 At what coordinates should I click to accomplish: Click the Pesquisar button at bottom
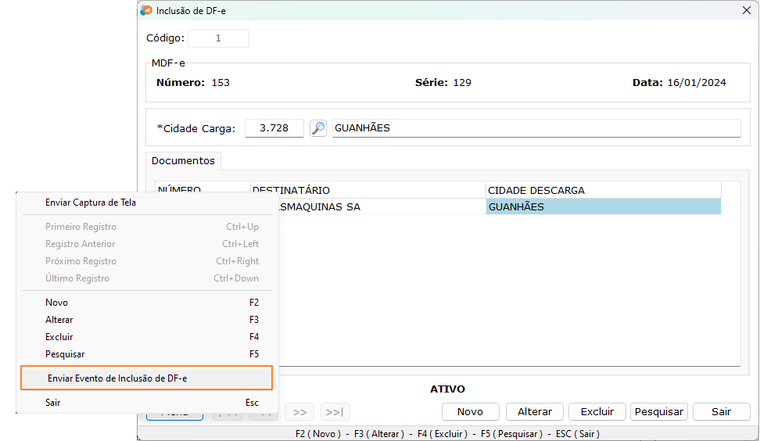click(x=659, y=411)
